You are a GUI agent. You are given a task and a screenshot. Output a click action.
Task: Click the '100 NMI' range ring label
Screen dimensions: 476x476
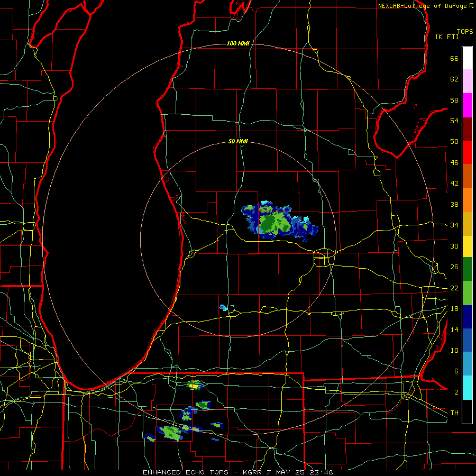[x=238, y=44]
